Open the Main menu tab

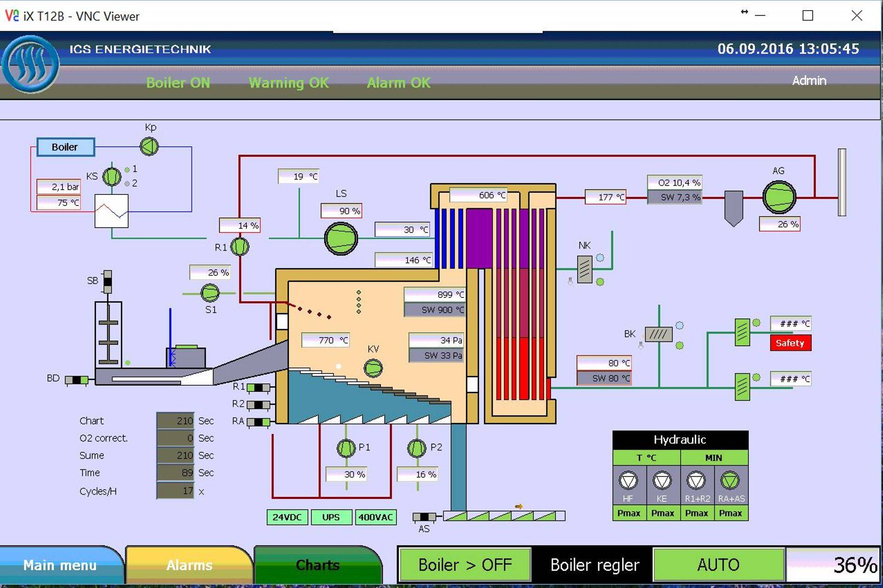coord(60,565)
